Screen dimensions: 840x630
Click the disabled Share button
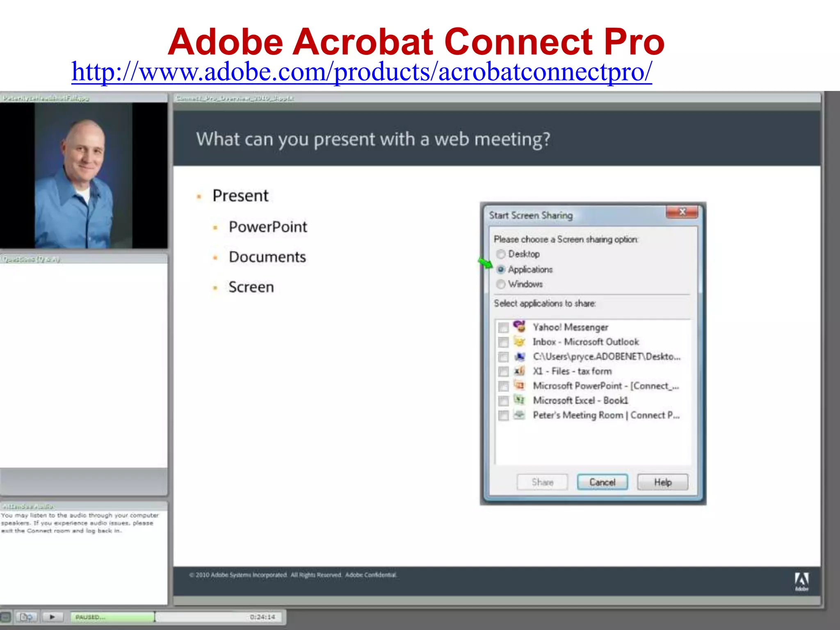pyautogui.click(x=543, y=482)
